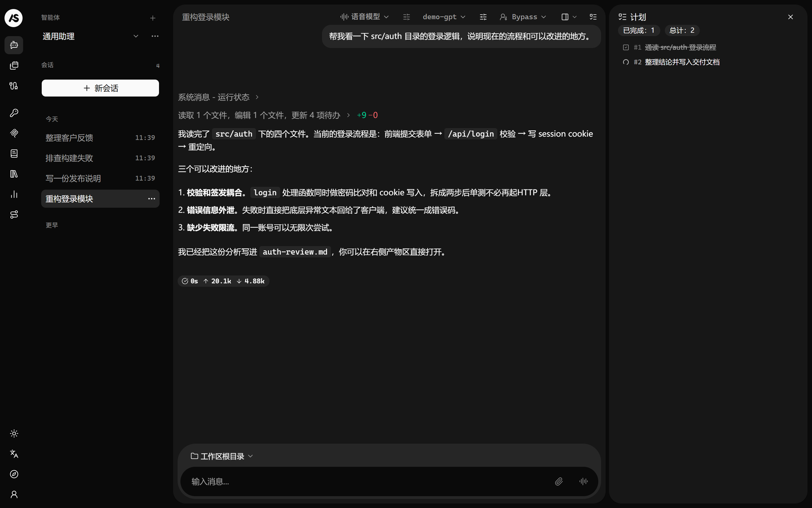
Task: Click the user message bubble
Action: [x=461, y=36]
